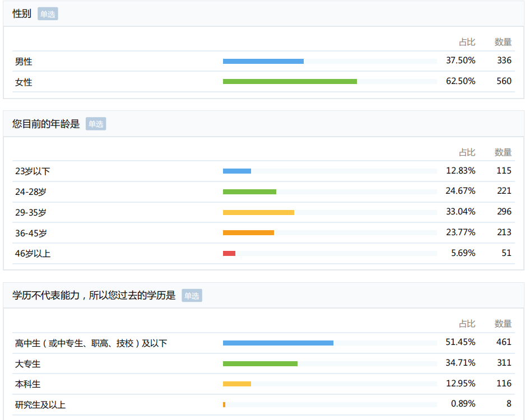Click the blue bar for 男性
This screenshot has width=529, height=420.
pos(263,60)
